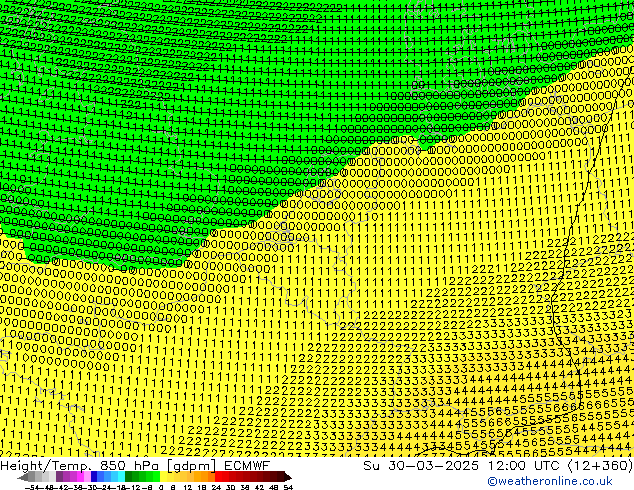Image resolution: width=634 pixels, height=490 pixels.
Task: Click the ECMWF model label
Action: [245, 465]
